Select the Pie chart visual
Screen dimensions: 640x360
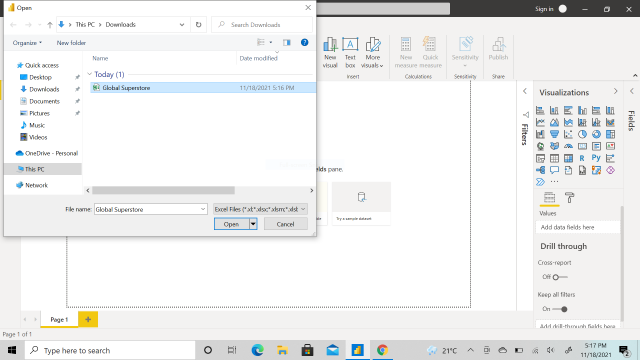click(582, 134)
